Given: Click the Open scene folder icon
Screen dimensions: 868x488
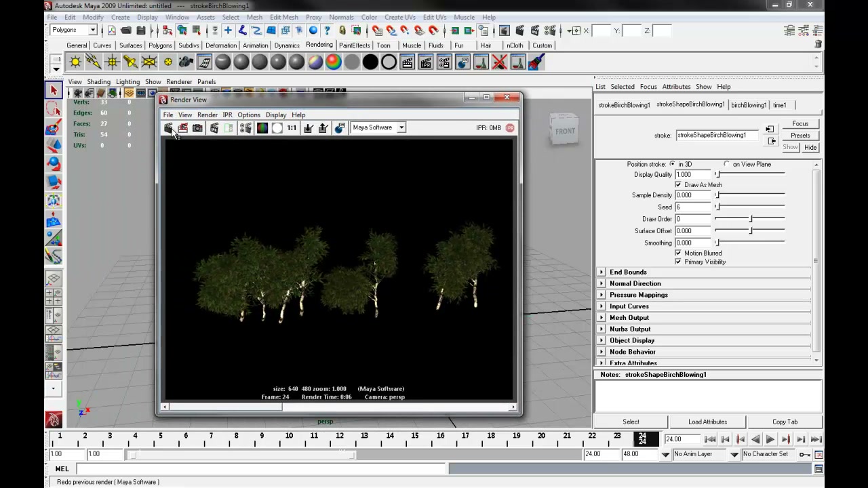Looking at the screenshot, I should tap(126, 30).
